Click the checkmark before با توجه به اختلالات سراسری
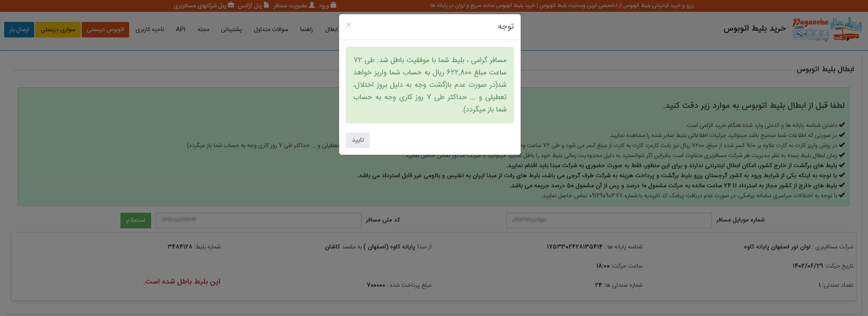The width and height of the screenshot is (868, 316). (842, 195)
